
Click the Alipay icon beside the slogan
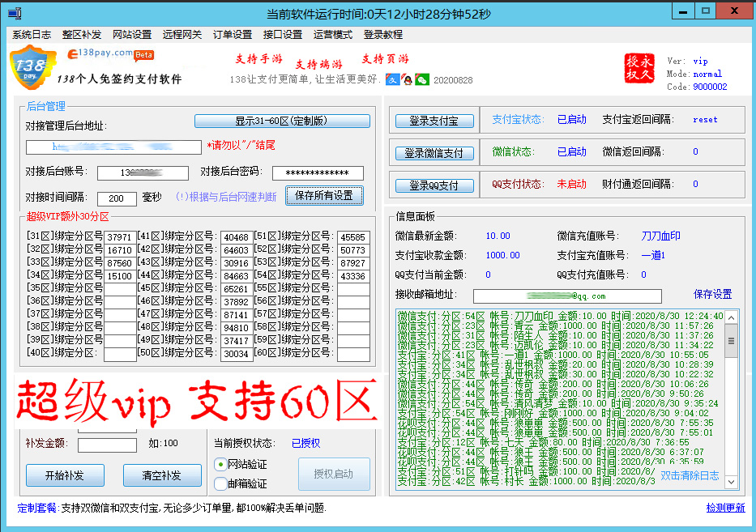pos(392,79)
